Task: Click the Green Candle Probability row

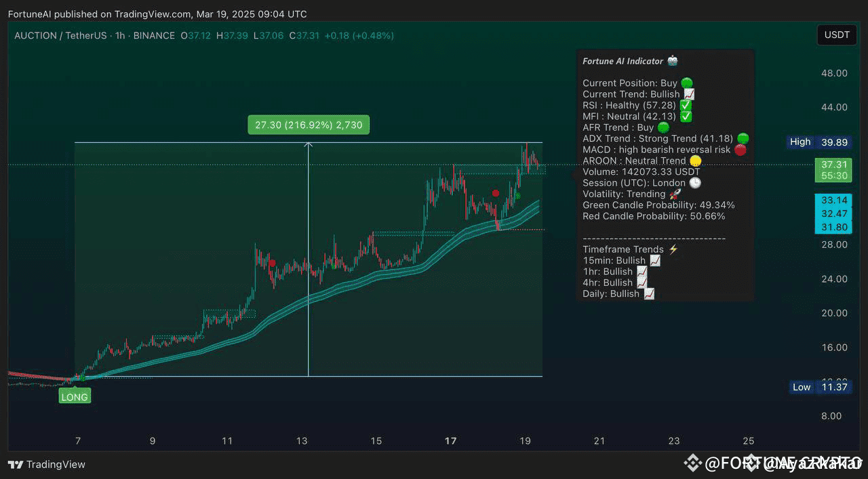Action: [658, 205]
